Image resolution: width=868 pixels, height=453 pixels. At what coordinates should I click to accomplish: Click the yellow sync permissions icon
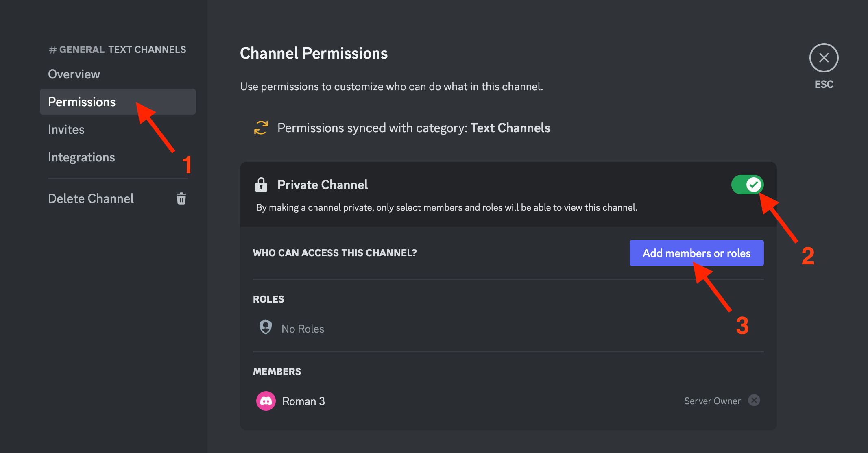(261, 128)
